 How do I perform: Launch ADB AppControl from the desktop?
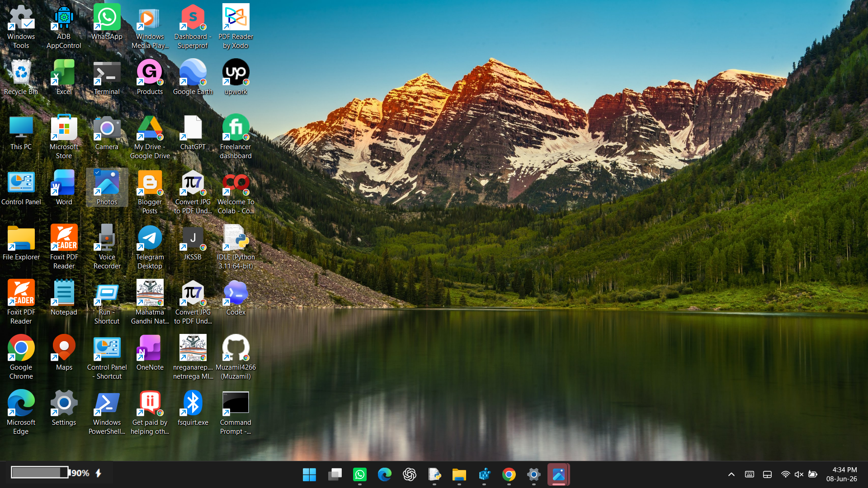64,27
